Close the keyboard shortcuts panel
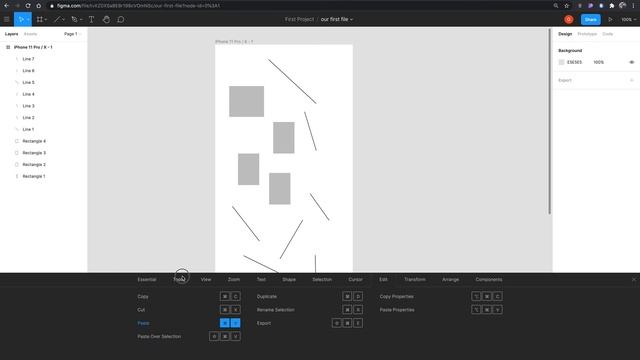The height and width of the screenshot is (360, 640). click(634, 280)
